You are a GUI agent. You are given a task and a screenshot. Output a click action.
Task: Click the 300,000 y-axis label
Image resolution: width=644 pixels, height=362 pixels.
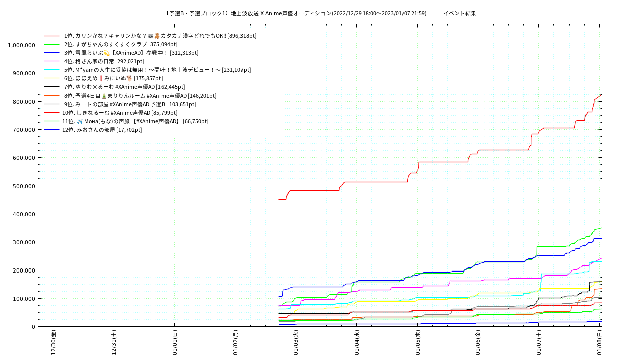[23, 242]
